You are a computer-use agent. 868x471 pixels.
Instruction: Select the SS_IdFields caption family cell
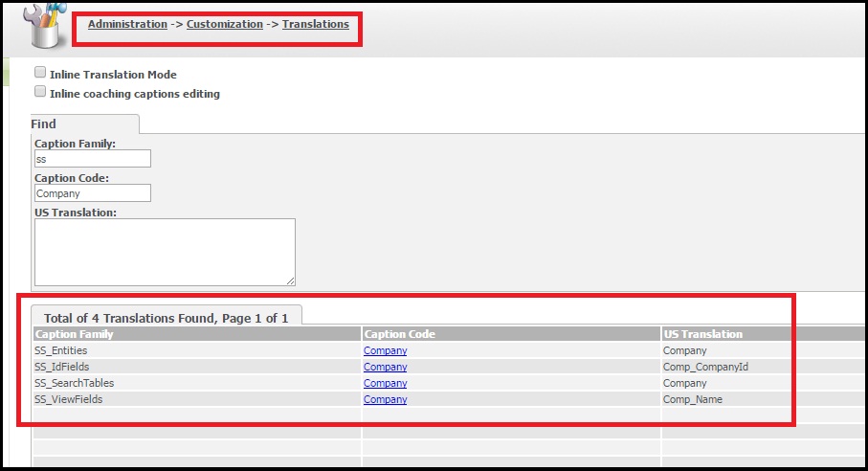(x=196, y=367)
